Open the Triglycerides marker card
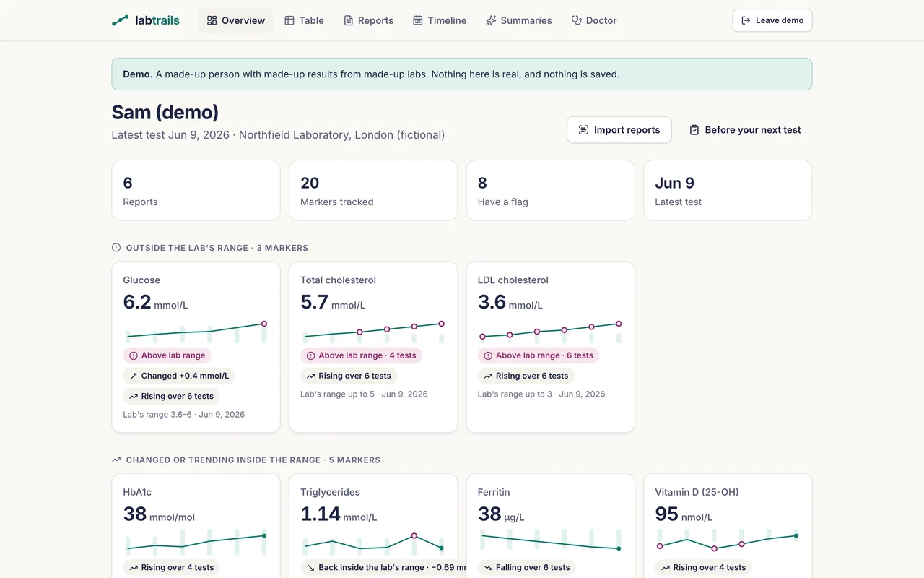Screen dimensions: 924x578 (373, 526)
